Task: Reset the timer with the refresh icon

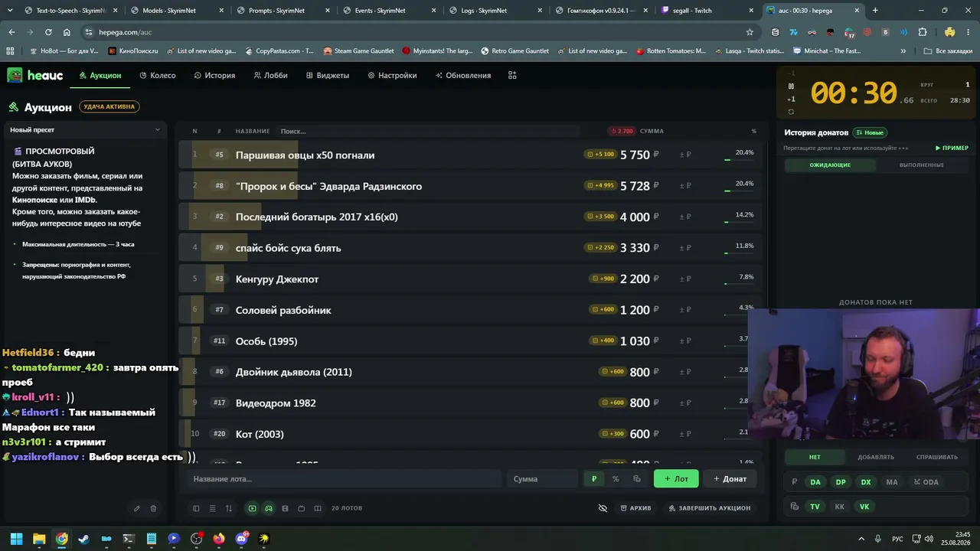Action: 791,112
